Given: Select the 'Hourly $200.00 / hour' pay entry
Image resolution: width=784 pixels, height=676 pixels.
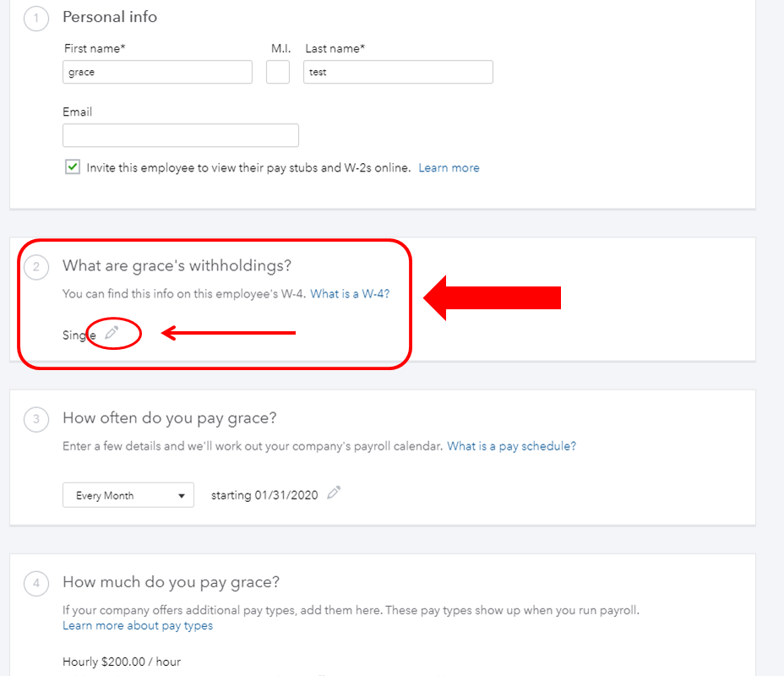Looking at the screenshot, I should [x=122, y=662].
